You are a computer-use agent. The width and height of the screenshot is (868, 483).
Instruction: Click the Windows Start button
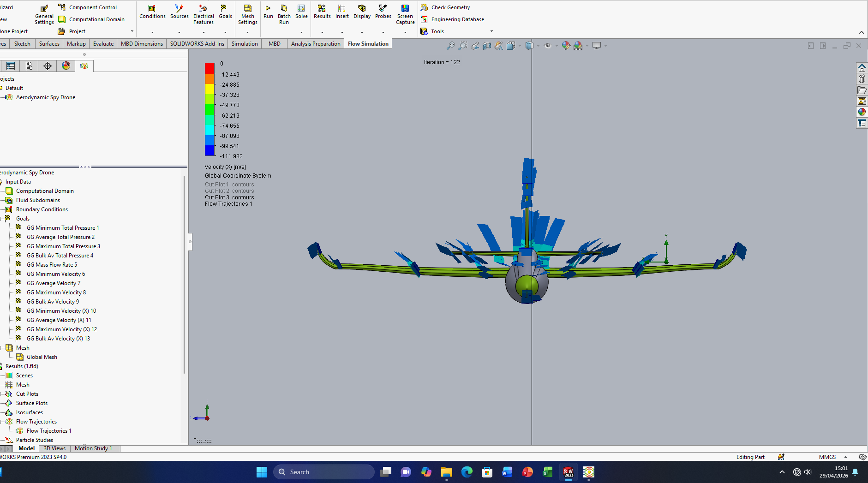click(x=262, y=472)
